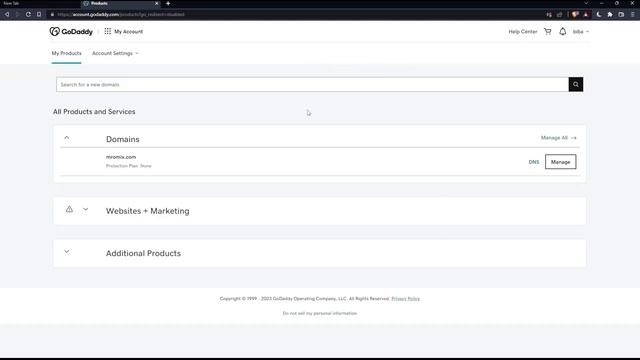Open the shopping cart
640x360 pixels.
[547, 31]
